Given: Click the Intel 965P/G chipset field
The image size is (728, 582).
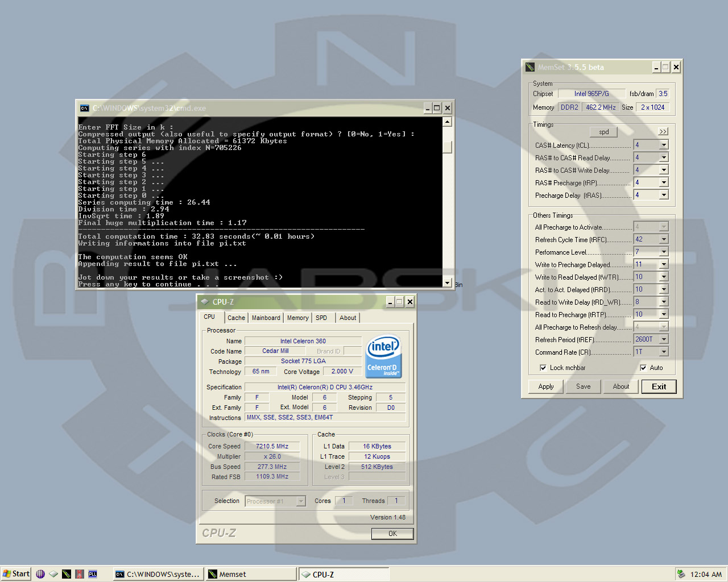Looking at the screenshot, I should coord(591,94).
